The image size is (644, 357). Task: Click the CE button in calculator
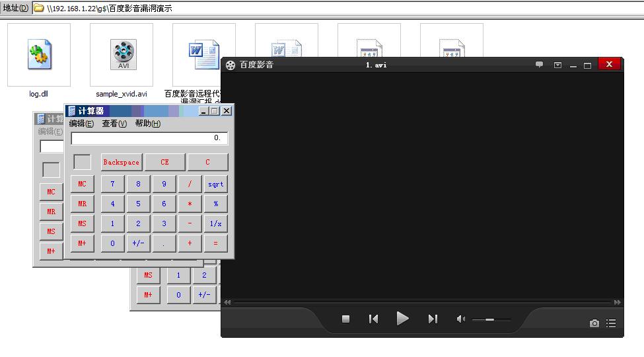pyautogui.click(x=164, y=162)
